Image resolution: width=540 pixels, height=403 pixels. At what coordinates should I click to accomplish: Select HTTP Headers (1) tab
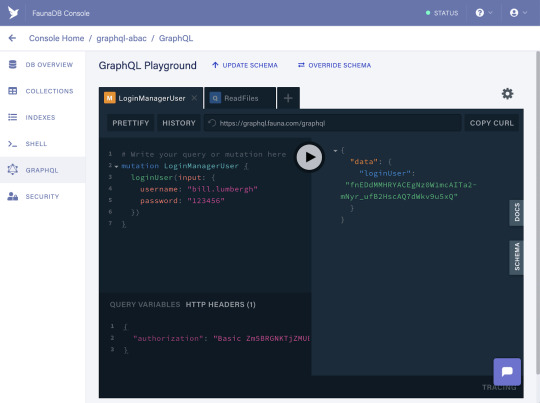point(220,304)
